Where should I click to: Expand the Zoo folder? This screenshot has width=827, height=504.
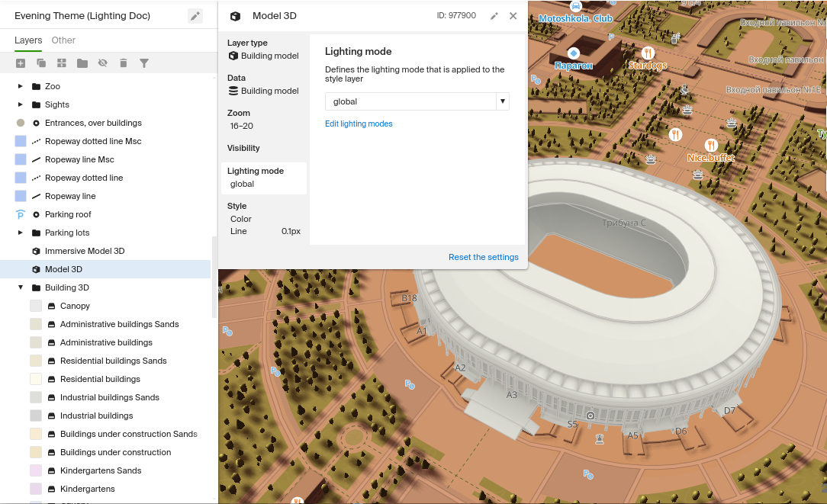tap(21, 86)
